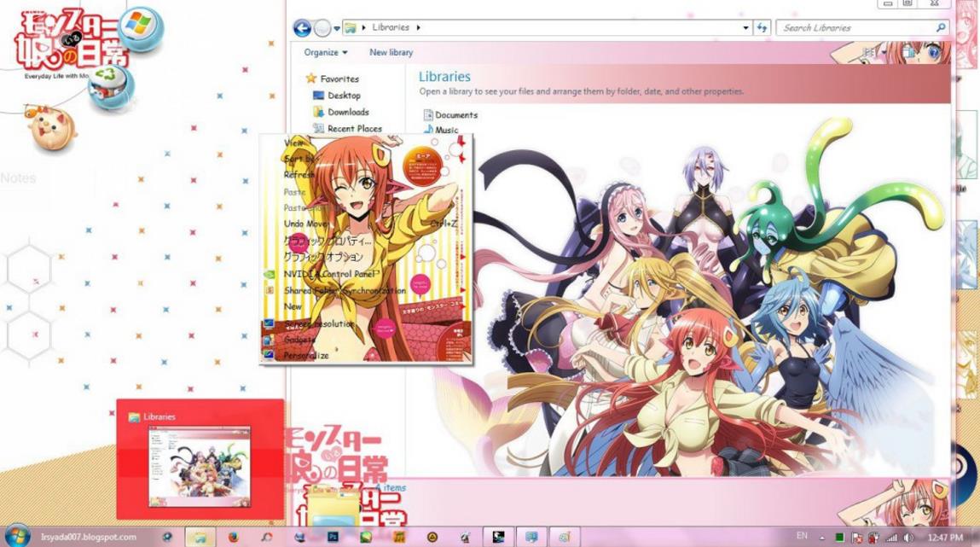Open Firefox from the taskbar
Screen dimensions: 980x547
click(x=232, y=537)
